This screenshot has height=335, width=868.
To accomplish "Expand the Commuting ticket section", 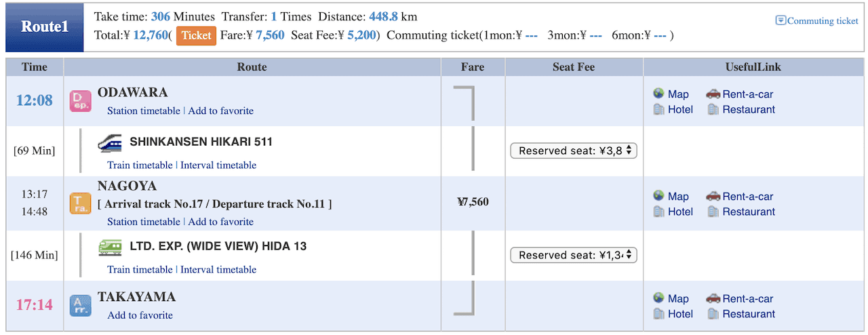I will (817, 20).
